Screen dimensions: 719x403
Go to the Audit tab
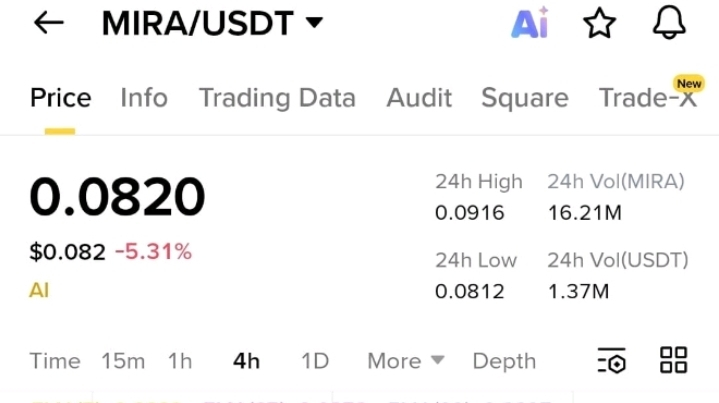coord(419,98)
